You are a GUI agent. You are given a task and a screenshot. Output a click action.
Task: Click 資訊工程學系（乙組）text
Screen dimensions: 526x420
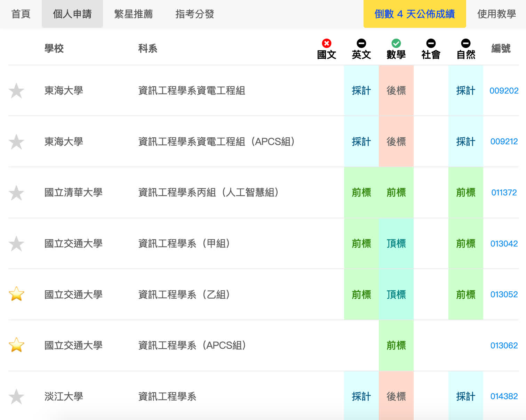184,294
